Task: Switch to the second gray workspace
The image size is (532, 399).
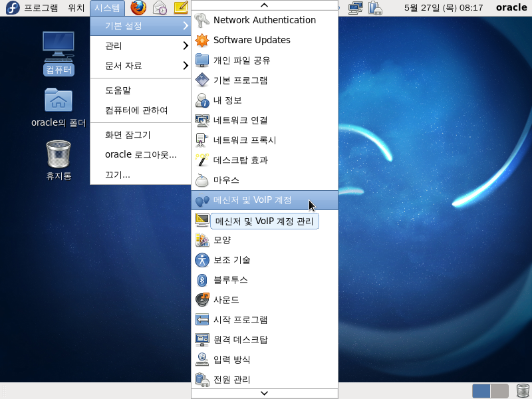Action: (499, 391)
